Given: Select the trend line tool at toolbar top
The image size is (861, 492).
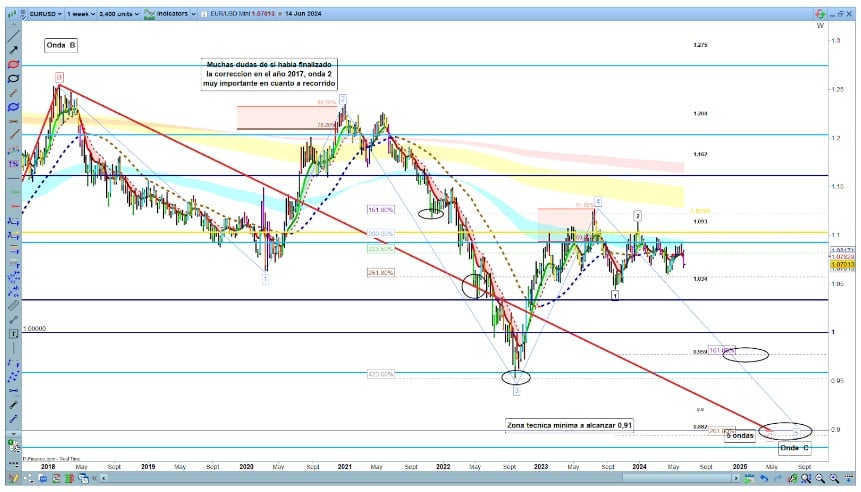Looking at the screenshot, I should pyautogui.click(x=13, y=33).
